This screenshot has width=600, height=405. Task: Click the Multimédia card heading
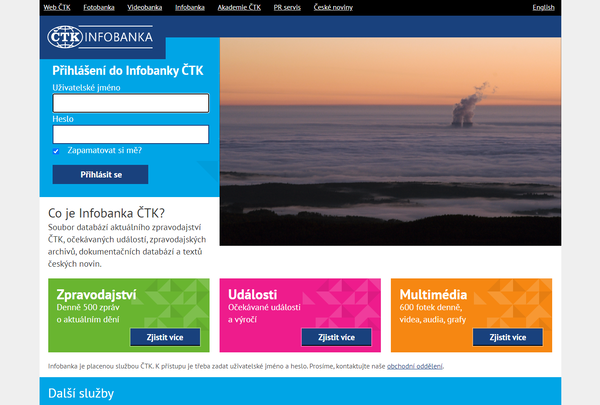point(433,294)
